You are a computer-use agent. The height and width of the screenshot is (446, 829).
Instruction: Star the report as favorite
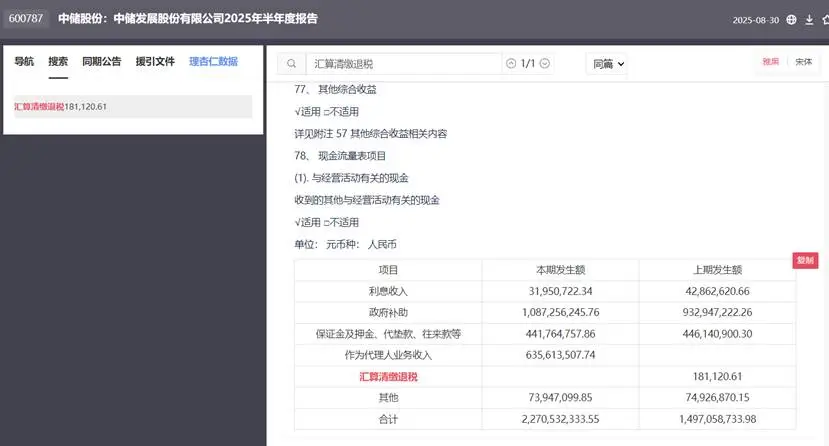[826, 20]
